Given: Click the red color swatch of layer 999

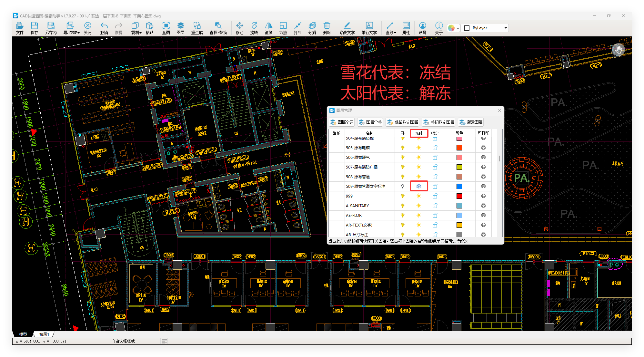Looking at the screenshot, I should [x=459, y=196].
